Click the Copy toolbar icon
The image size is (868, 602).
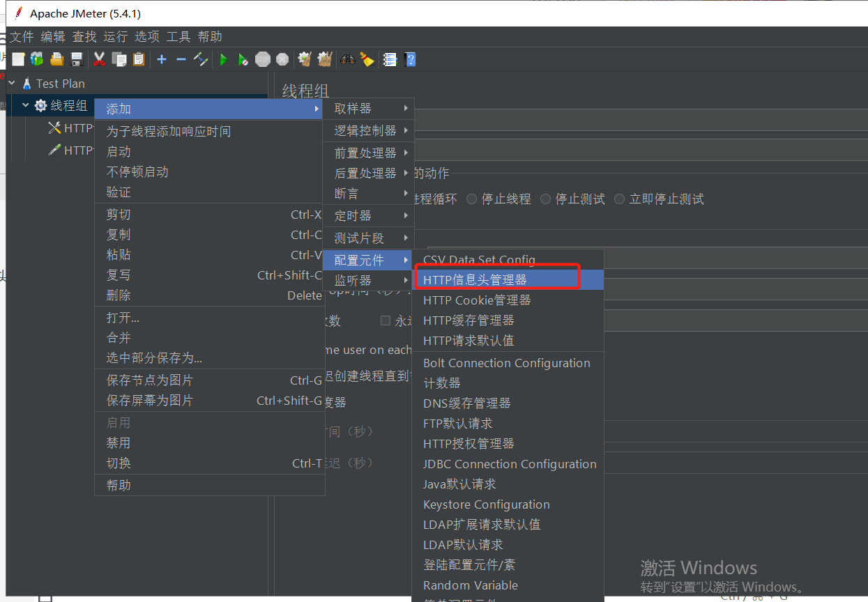[x=119, y=60]
